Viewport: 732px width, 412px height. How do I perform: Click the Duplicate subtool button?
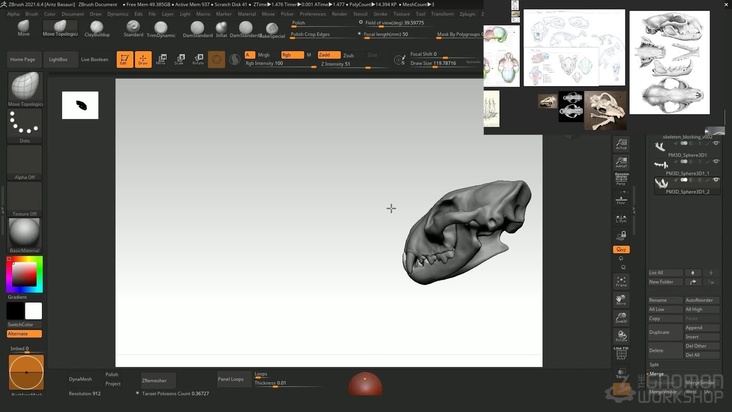(x=660, y=331)
